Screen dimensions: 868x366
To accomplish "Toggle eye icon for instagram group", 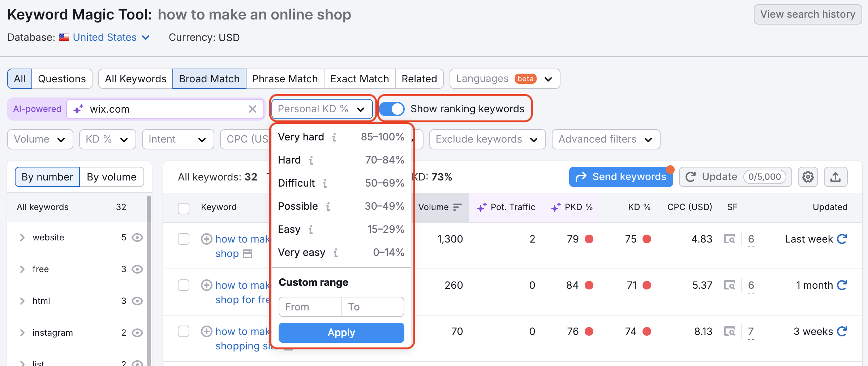I will 137,333.
